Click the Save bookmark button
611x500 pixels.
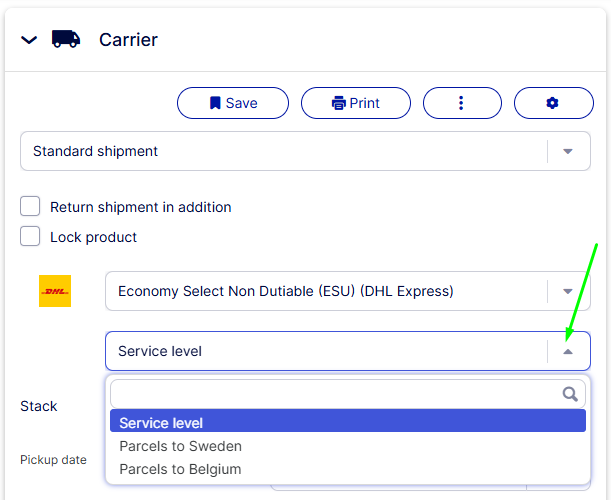233,103
